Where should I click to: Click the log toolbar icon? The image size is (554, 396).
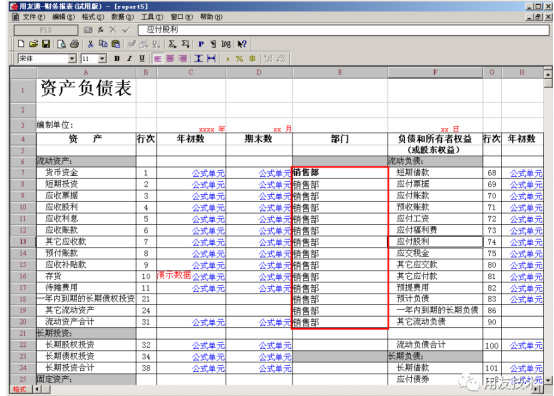pos(226,44)
